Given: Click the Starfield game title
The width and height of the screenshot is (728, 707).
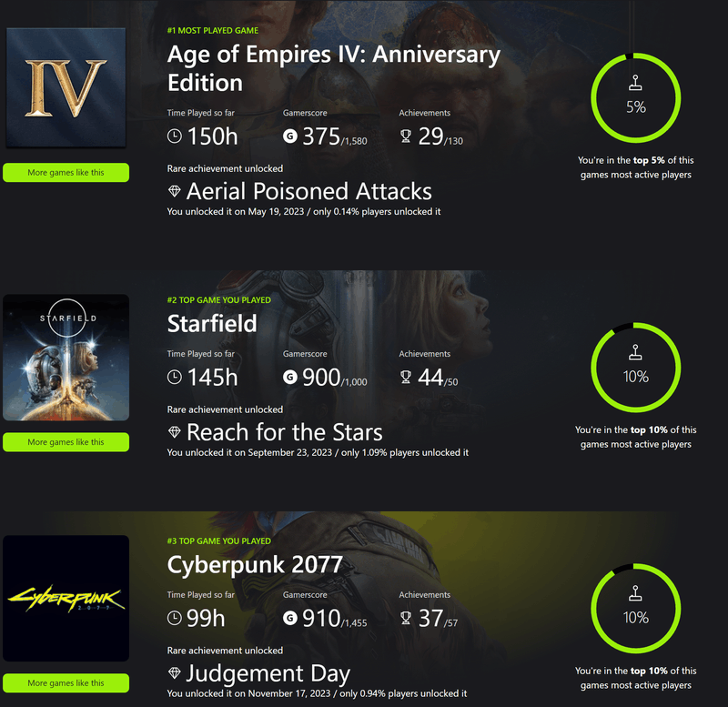Looking at the screenshot, I should coord(212,323).
